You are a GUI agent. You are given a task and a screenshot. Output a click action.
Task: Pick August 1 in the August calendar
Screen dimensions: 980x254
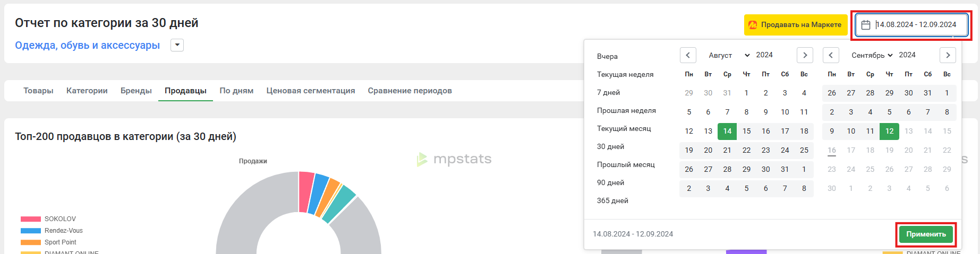[x=746, y=93]
